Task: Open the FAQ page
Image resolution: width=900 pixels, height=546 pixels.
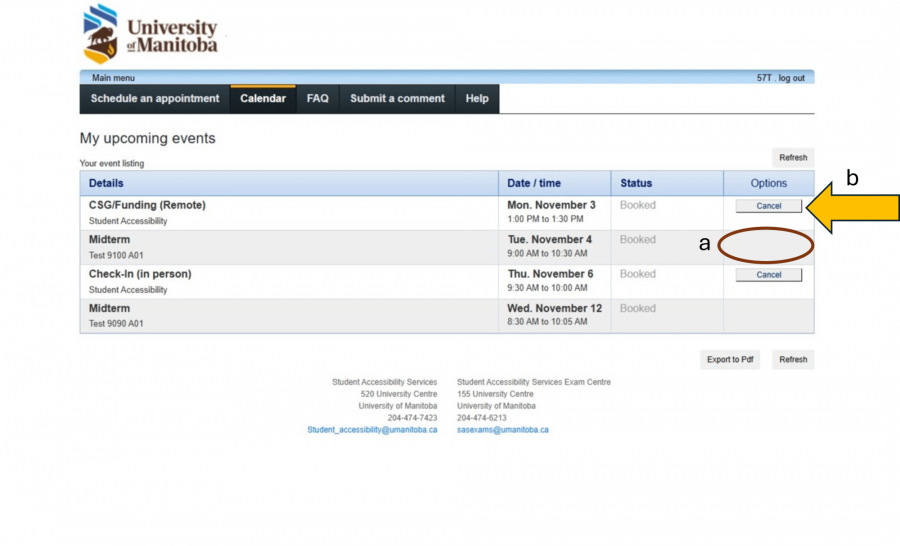Action: 317,99
